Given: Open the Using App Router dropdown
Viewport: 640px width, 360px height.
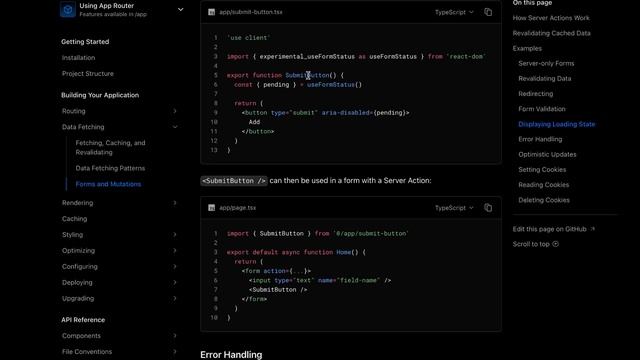Looking at the screenshot, I should [180, 9].
